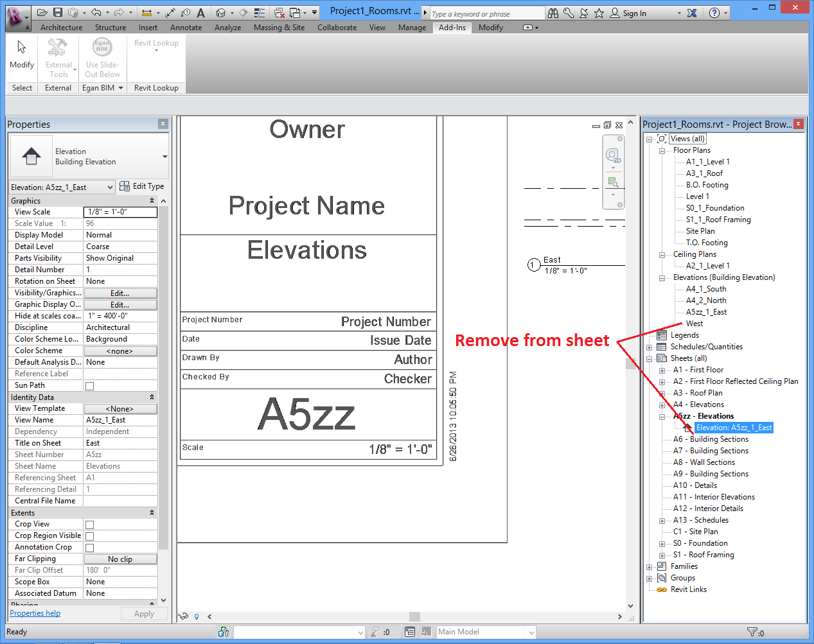Open the Revit application menu button
Screen dimensions: 814x644
pos(17,17)
